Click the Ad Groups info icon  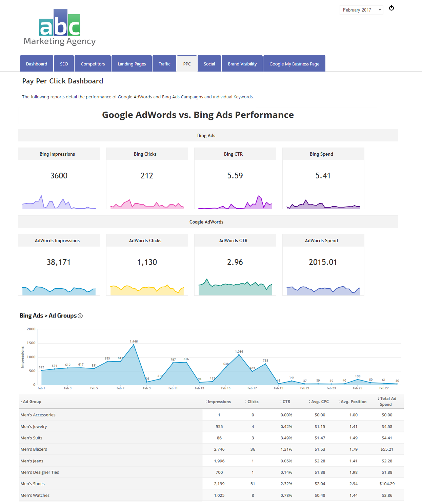pyautogui.click(x=80, y=316)
